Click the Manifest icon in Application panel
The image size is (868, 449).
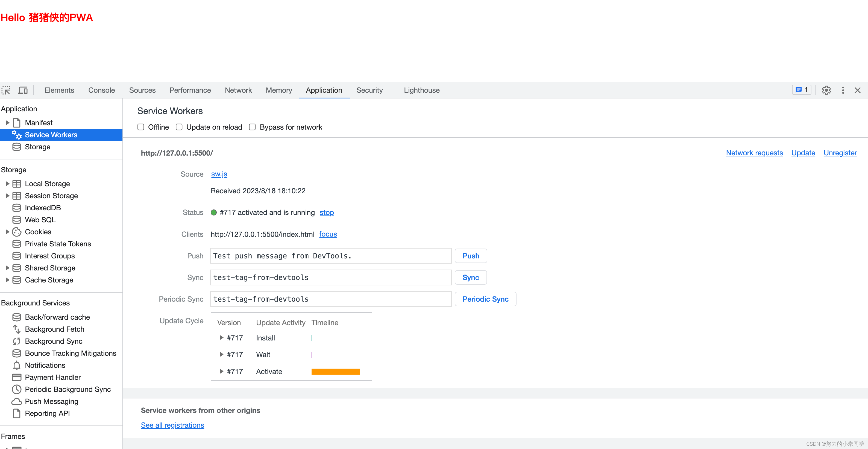pyautogui.click(x=17, y=123)
